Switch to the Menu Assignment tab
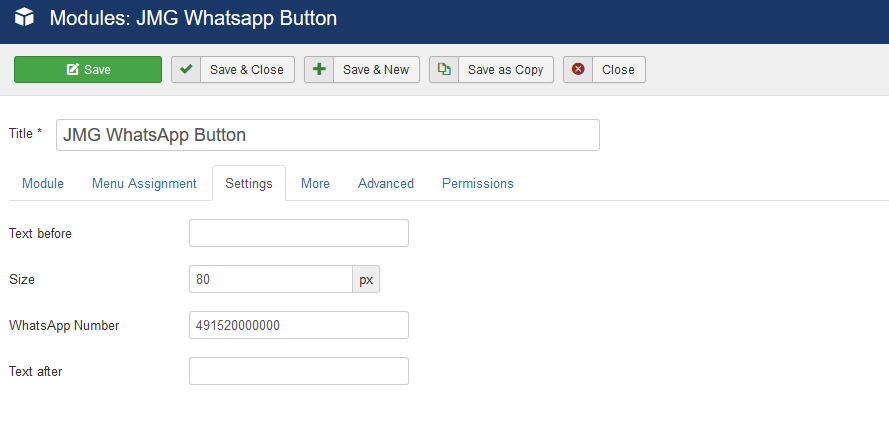Image resolution: width=889 pixels, height=434 pixels. tap(144, 184)
